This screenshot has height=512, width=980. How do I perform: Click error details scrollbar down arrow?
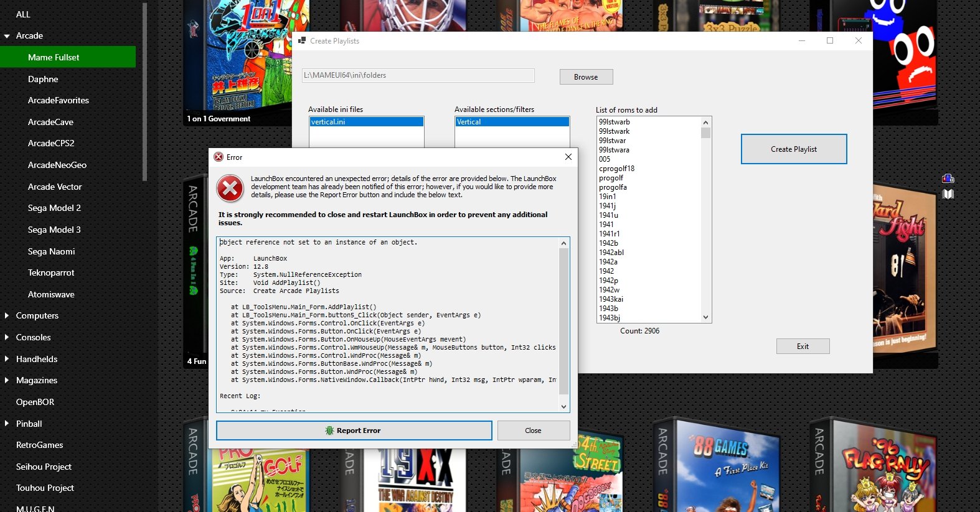tap(564, 407)
